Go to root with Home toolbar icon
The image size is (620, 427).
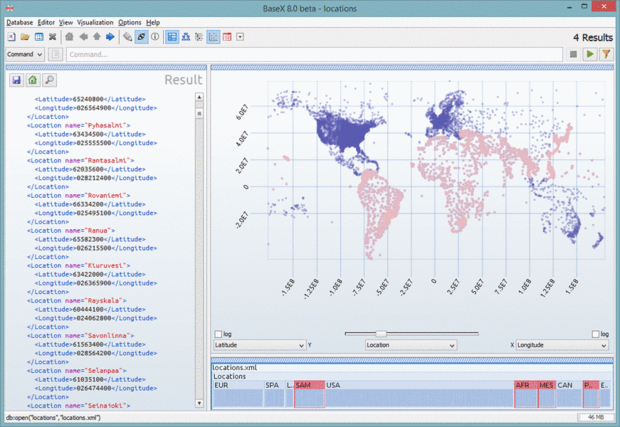(x=69, y=37)
